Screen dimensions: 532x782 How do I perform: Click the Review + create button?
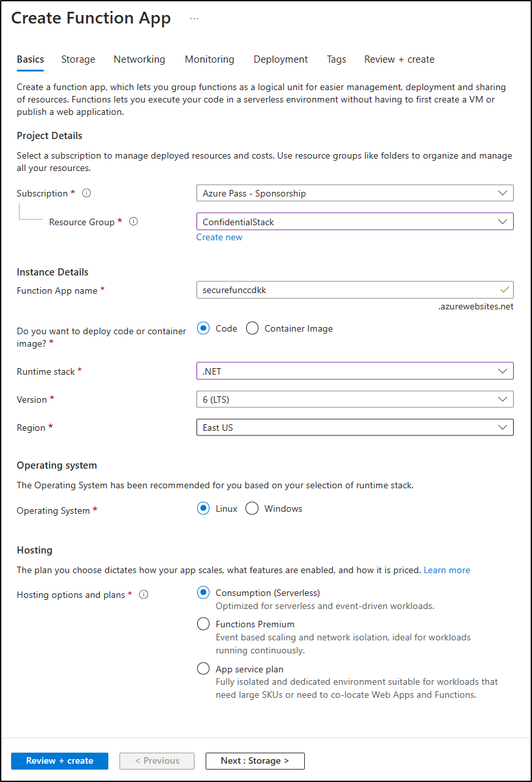[x=59, y=760]
